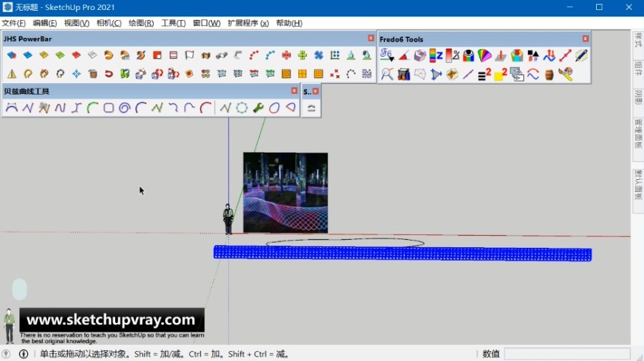Select the blue highlighted object in viewport
This screenshot has height=361, width=644.
point(402,254)
